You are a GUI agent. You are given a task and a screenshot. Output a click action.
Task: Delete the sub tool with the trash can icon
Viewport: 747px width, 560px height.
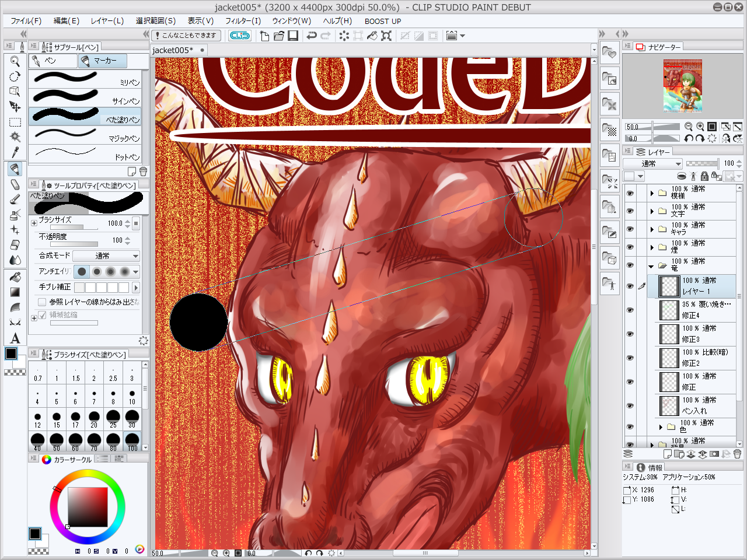coord(143,171)
